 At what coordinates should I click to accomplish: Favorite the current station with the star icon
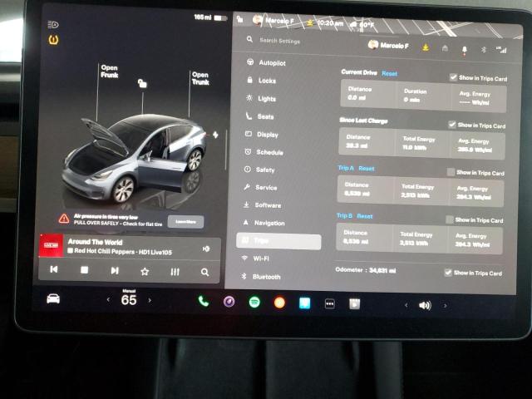(x=145, y=271)
